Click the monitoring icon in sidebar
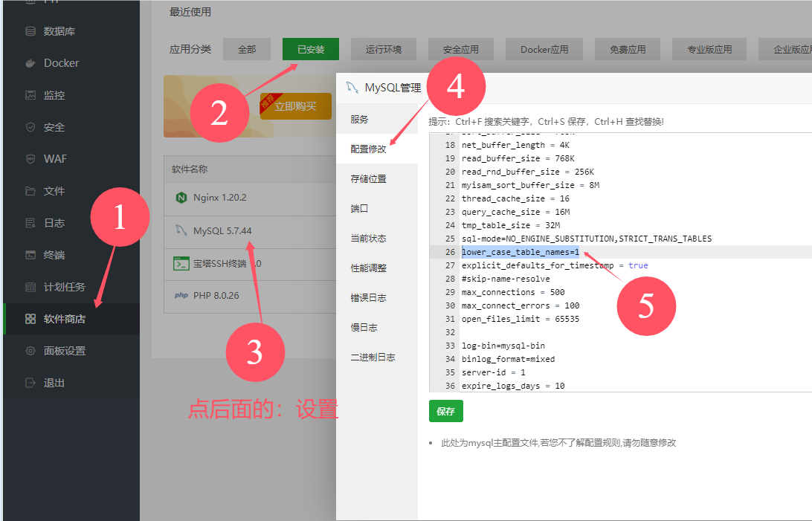The width and height of the screenshot is (812, 521). pyautogui.click(x=30, y=95)
